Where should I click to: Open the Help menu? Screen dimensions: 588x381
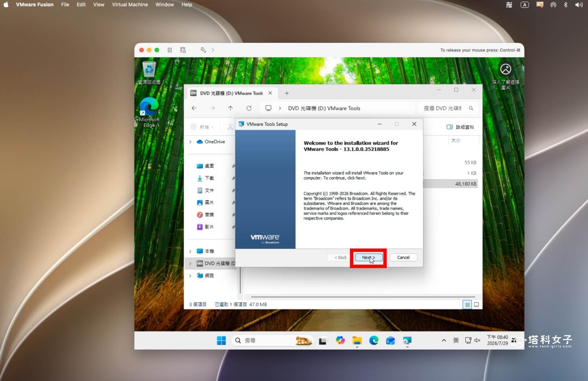pyautogui.click(x=187, y=5)
